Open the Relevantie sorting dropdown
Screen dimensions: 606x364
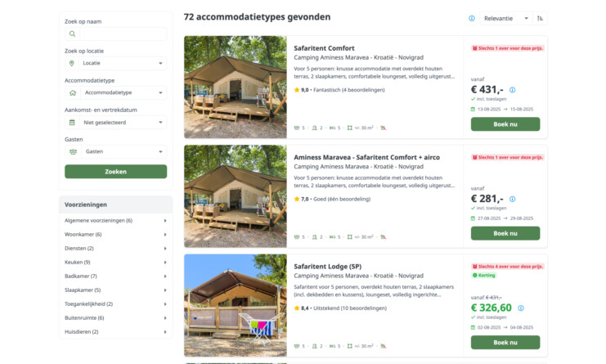click(x=506, y=18)
